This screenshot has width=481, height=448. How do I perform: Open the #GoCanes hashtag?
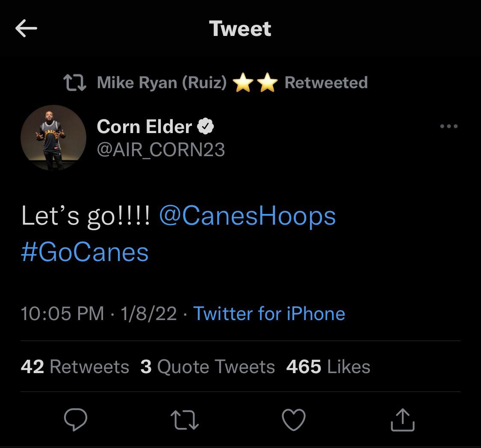(x=85, y=252)
